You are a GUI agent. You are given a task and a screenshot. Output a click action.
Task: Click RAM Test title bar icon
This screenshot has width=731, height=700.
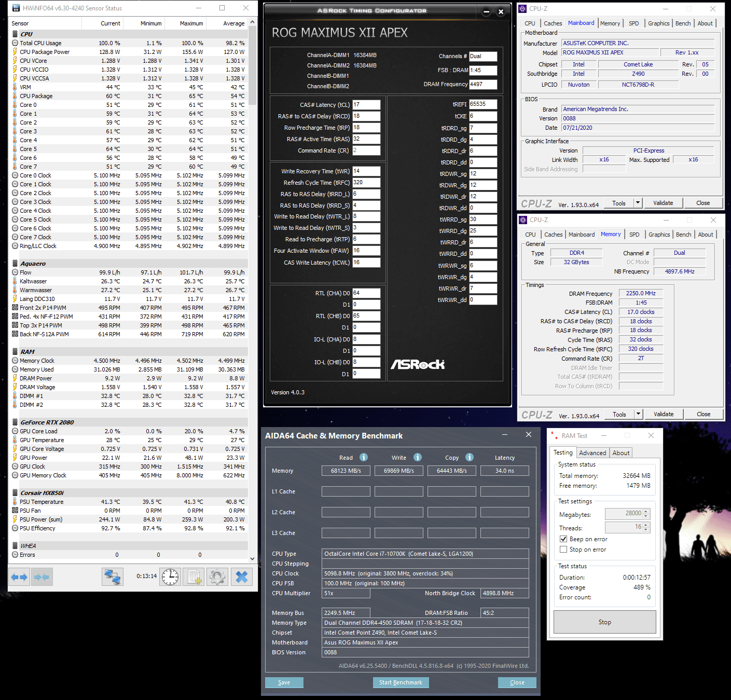(x=554, y=436)
